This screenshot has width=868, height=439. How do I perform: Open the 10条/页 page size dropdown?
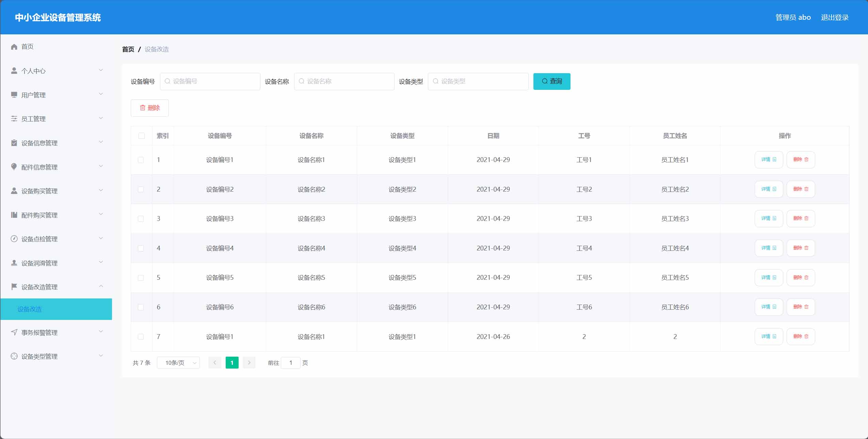coord(178,363)
